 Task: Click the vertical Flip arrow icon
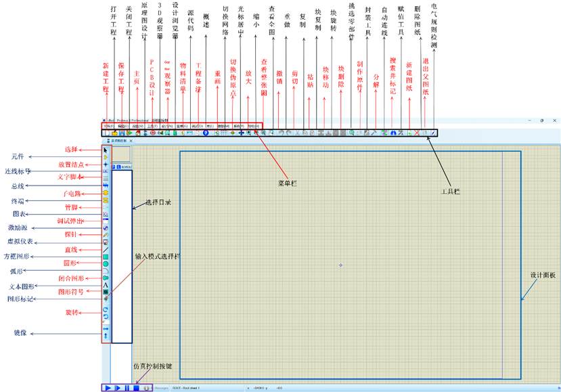point(106,336)
